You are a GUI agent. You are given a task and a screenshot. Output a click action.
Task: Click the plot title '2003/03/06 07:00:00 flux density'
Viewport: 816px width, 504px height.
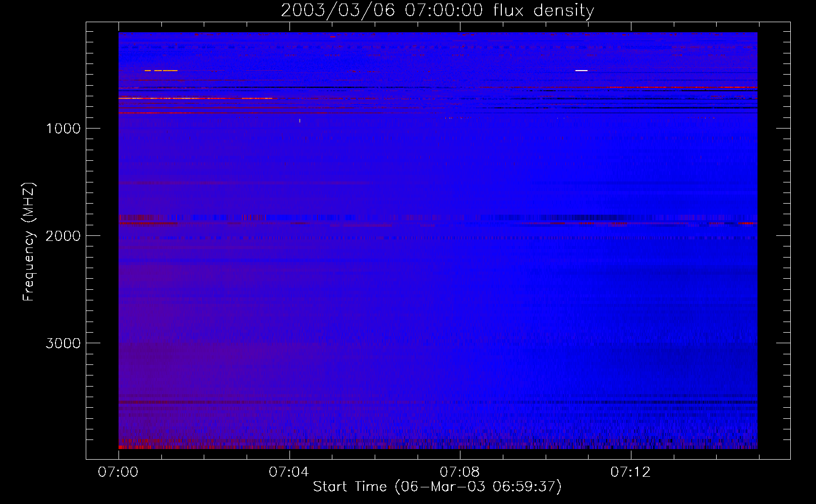[x=437, y=11]
